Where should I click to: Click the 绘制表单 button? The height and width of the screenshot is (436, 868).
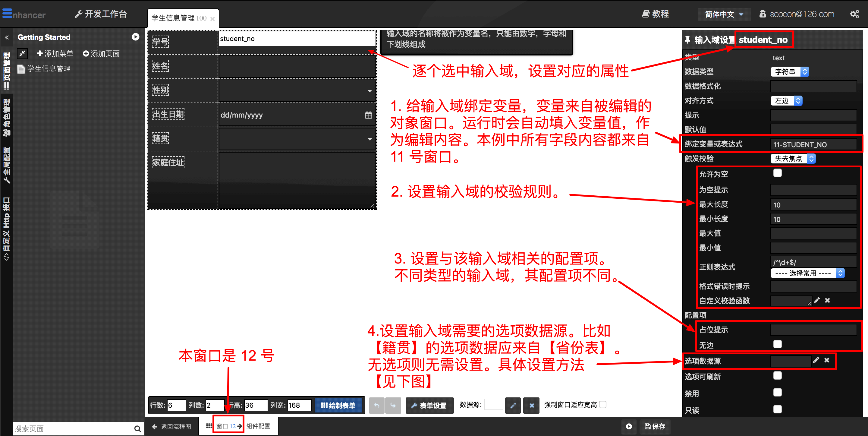tap(338, 405)
